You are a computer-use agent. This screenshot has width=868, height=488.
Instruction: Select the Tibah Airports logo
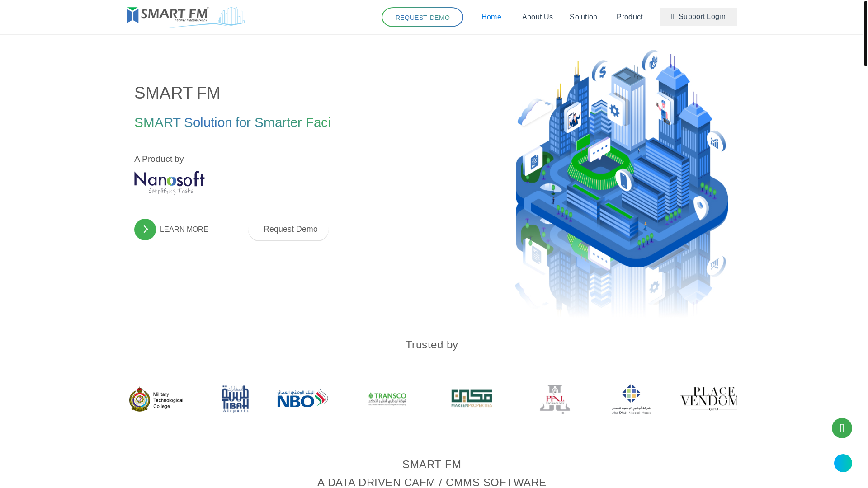235,399
